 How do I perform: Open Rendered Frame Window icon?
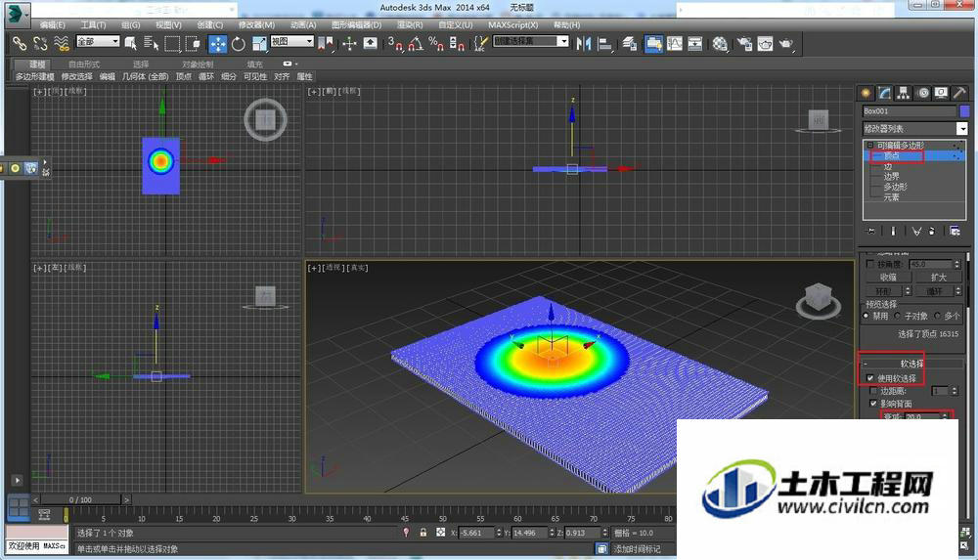(x=766, y=43)
